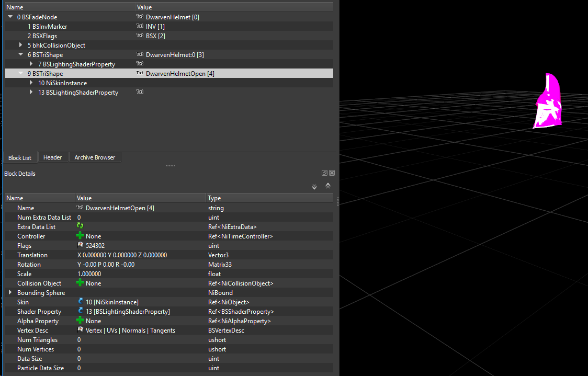Expand the 7 BSLightingShaderProperty node

(31, 64)
